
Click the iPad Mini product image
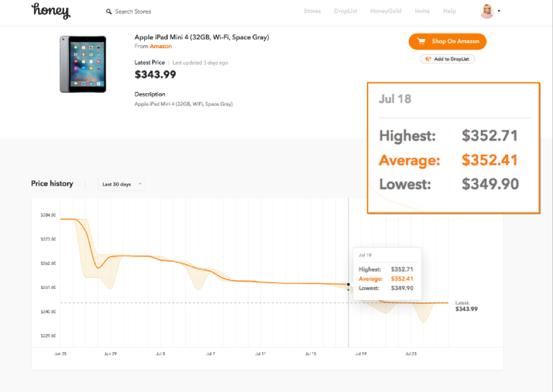click(x=83, y=64)
